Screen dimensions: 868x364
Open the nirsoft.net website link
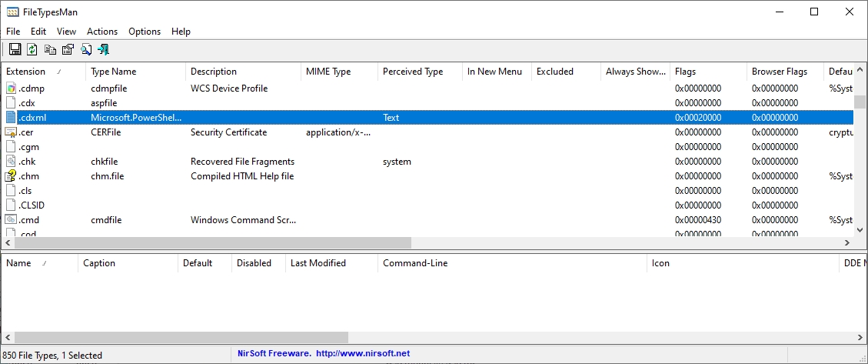click(x=362, y=354)
